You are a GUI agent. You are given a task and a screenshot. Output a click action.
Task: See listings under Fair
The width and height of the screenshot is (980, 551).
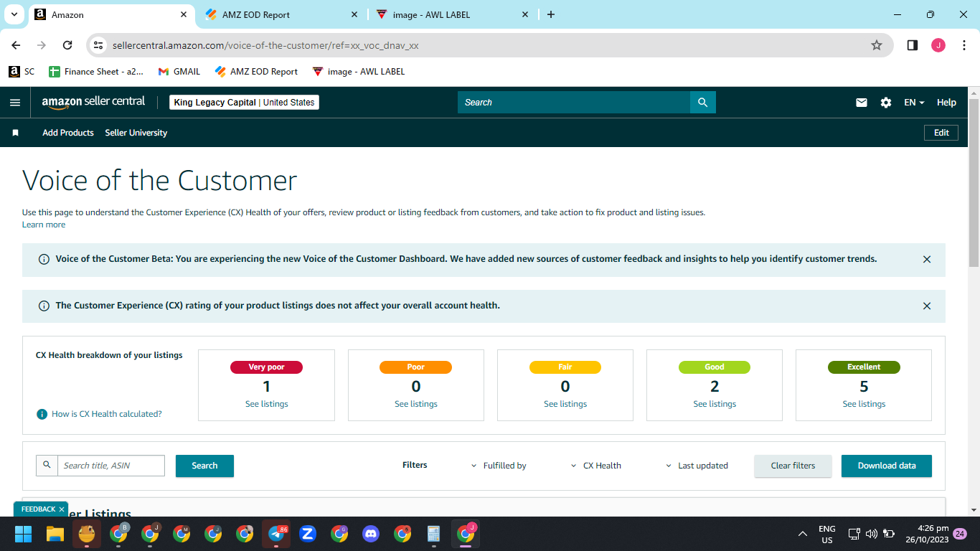(x=565, y=404)
